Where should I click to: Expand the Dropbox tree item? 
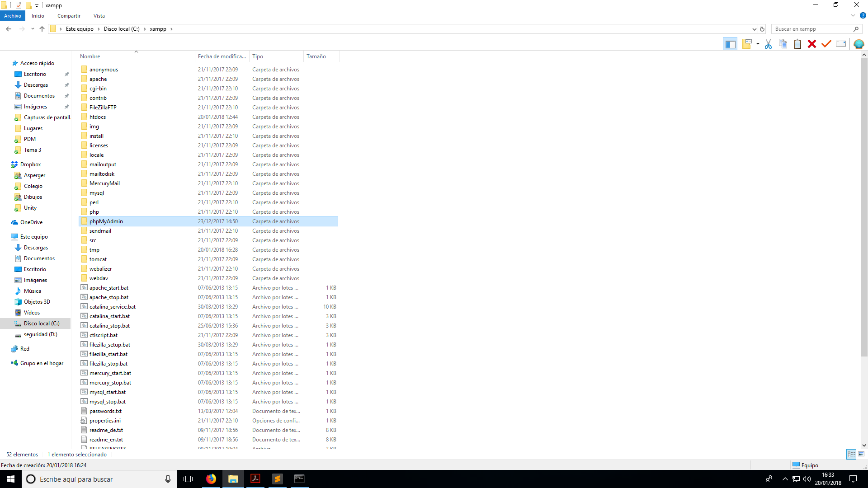pyautogui.click(x=5, y=164)
